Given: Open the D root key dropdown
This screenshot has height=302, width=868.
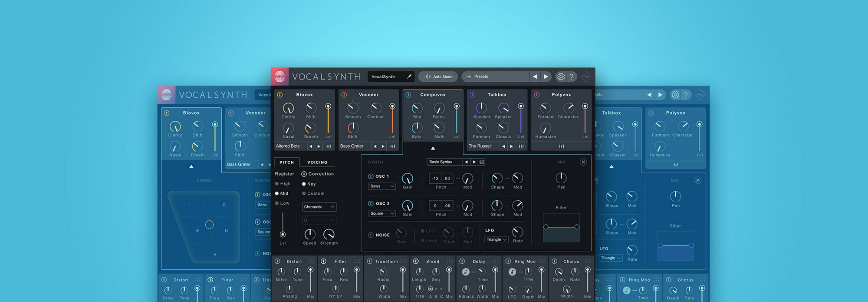Looking at the screenshot, I should click(x=319, y=220).
